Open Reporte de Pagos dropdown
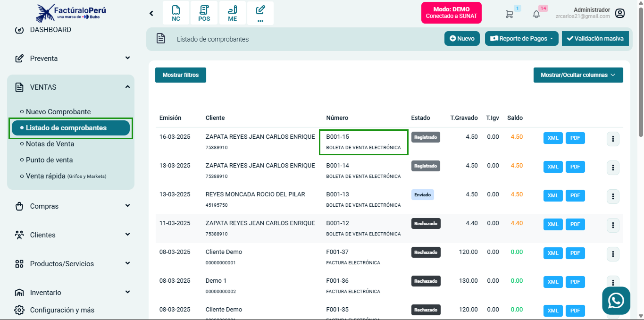Viewport: 644px width, 320px height. pyautogui.click(x=521, y=39)
